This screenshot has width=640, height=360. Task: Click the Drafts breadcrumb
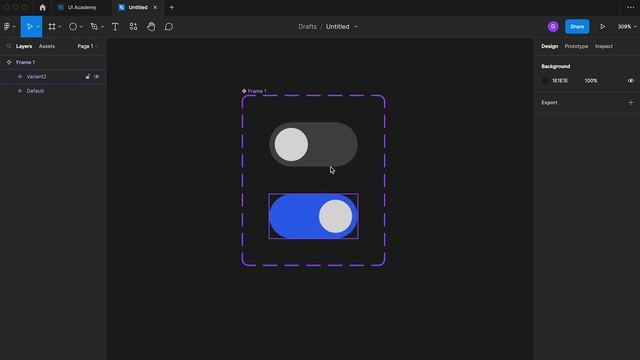(307, 27)
